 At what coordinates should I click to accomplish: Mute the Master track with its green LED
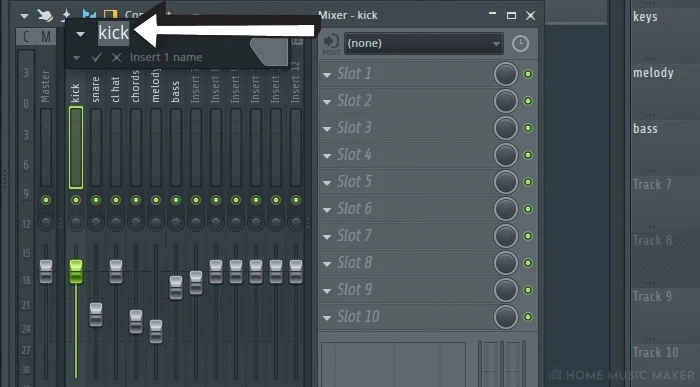coord(46,200)
